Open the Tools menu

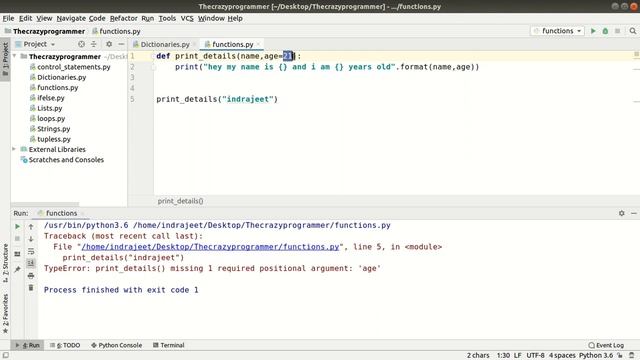[167, 18]
